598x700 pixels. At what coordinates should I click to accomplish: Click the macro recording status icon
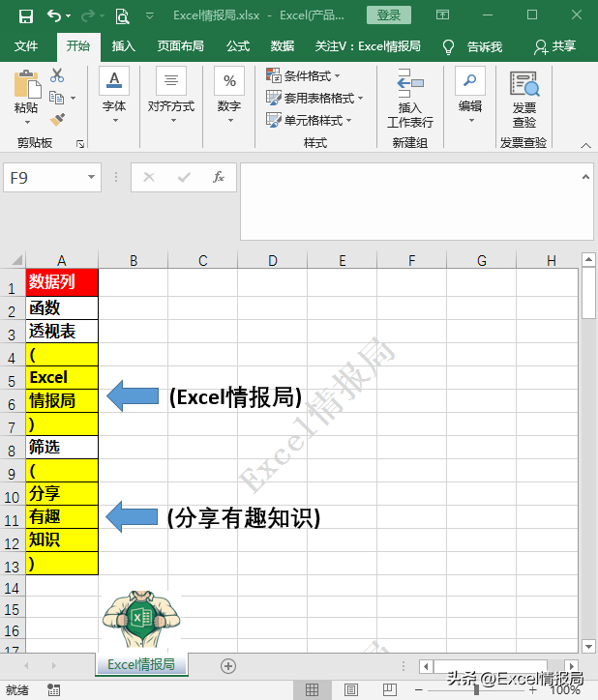pyautogui.click(x=53, y=689)
